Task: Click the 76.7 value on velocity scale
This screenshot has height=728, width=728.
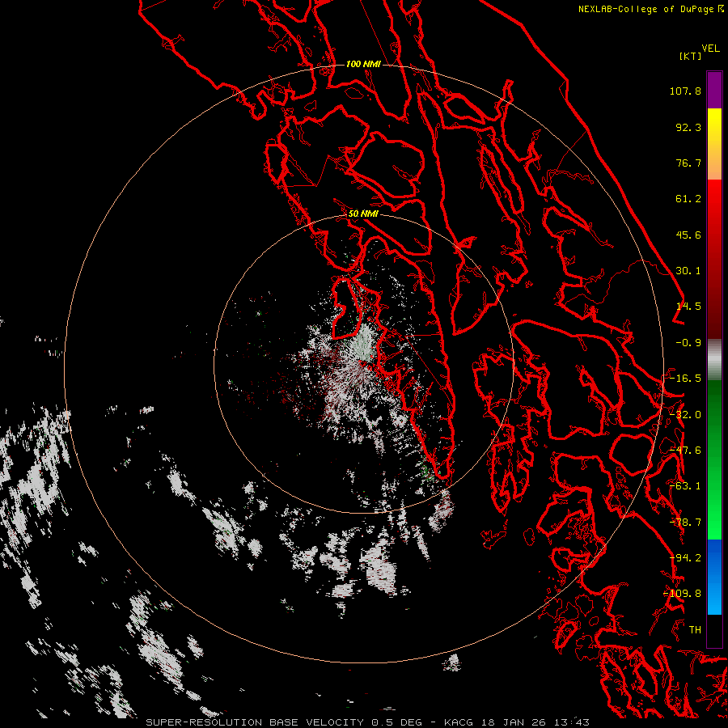Action: (x=688, y=163)
